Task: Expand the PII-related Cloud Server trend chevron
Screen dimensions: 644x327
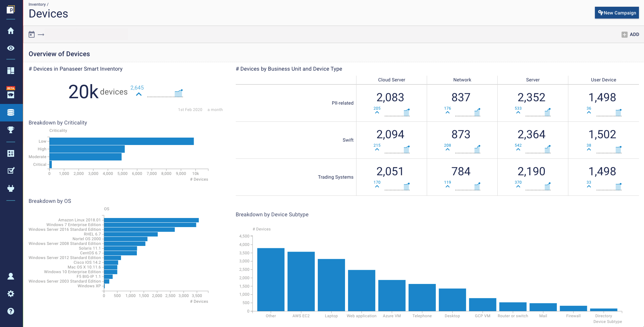Action: click(377, 112)
